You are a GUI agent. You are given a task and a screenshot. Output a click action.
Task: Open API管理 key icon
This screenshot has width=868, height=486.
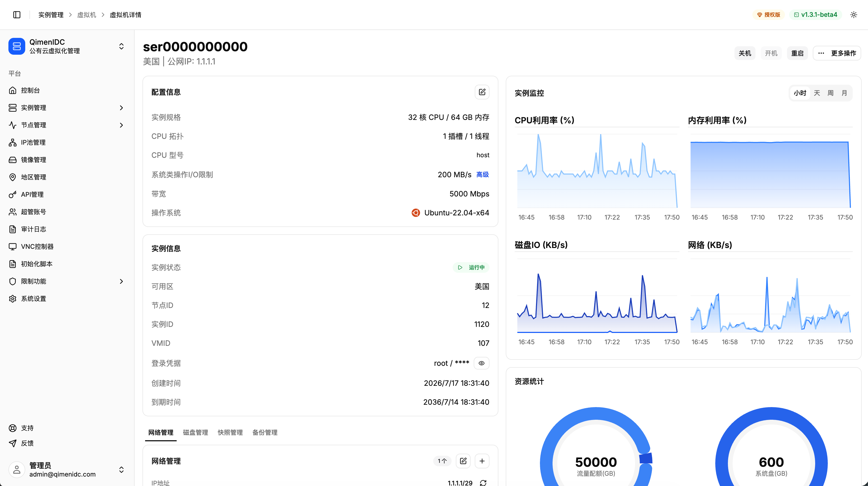pyautogui.click(x=12, y=194)
